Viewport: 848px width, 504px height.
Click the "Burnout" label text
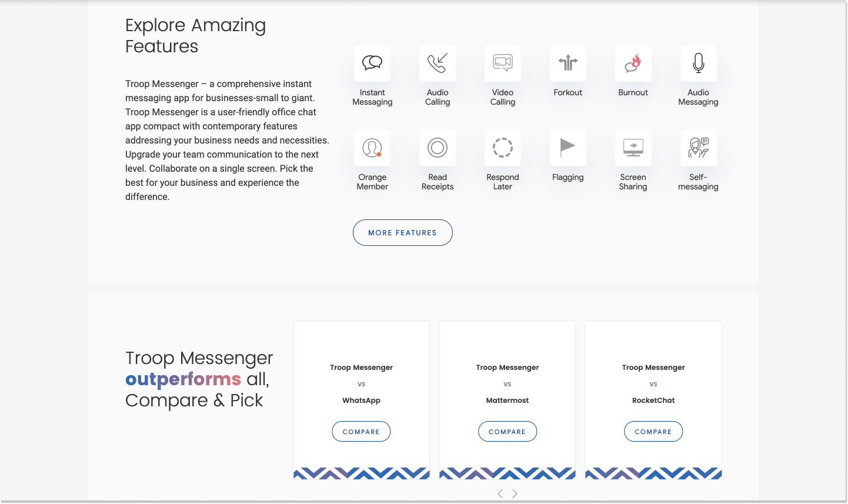pos(633,92)
